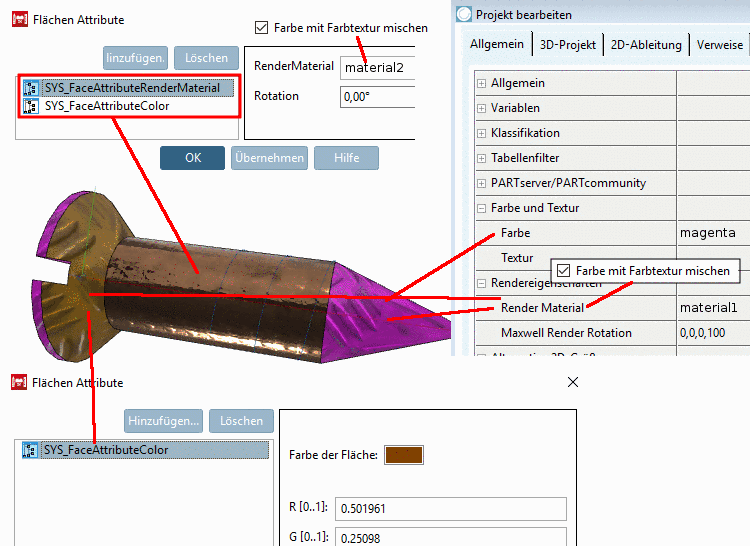
Task: Expand the Allgemein property group
Action: coord(481,83)
